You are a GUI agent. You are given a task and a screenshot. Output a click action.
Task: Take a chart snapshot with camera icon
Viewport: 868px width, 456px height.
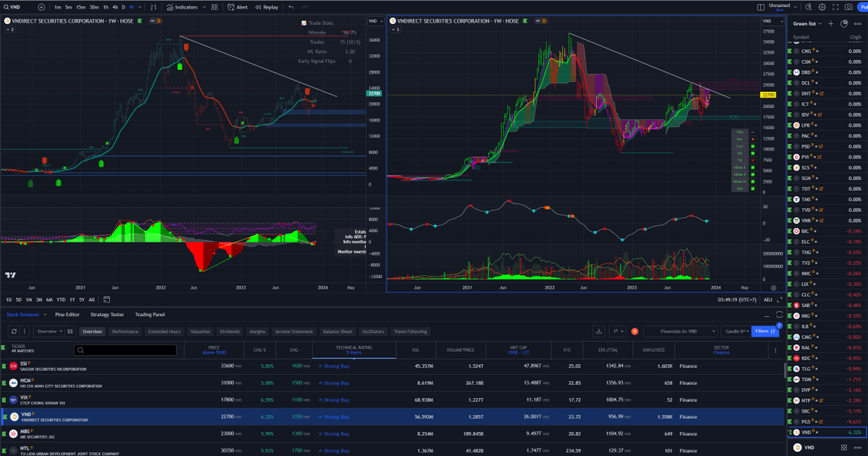coord(848,7)
